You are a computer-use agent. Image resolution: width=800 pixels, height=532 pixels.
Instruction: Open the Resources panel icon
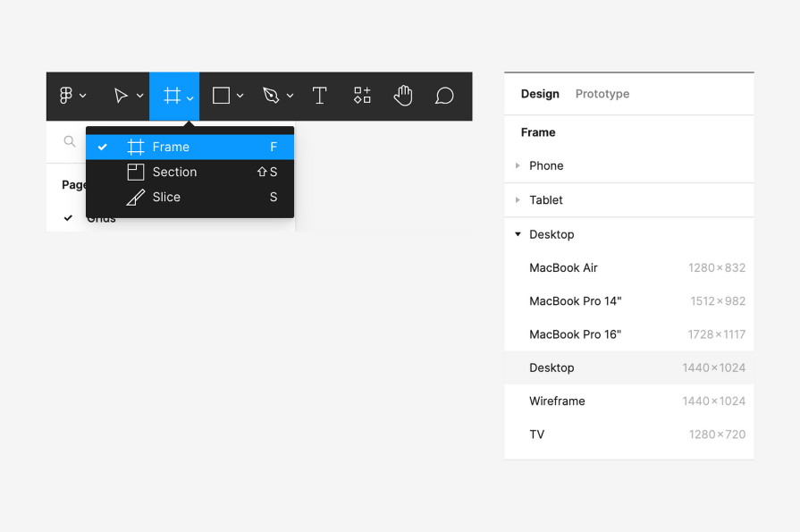point(361,95)
